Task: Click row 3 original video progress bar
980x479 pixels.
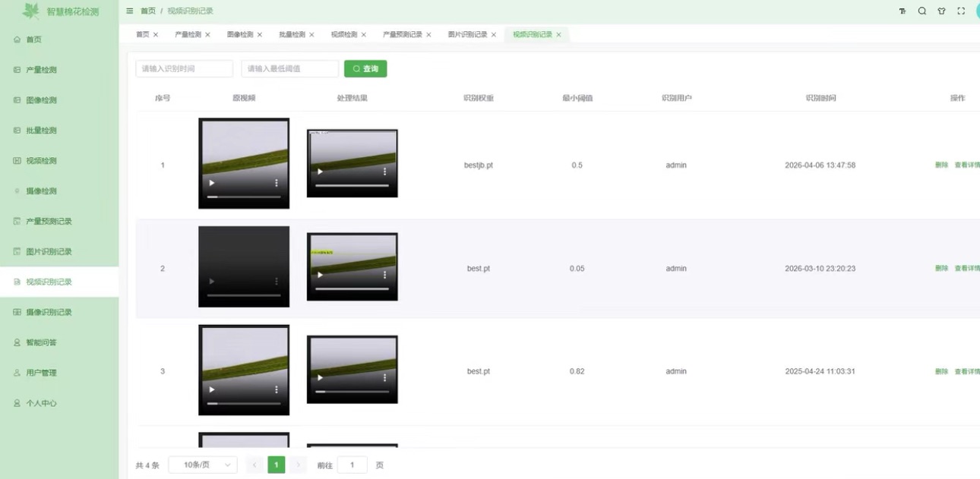Action: coord(244,403)
